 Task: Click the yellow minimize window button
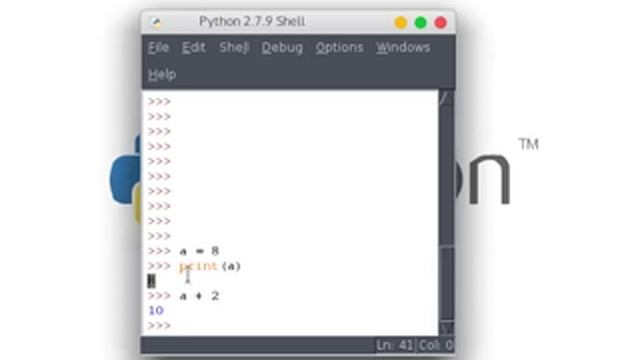click(x=401, y=22)
